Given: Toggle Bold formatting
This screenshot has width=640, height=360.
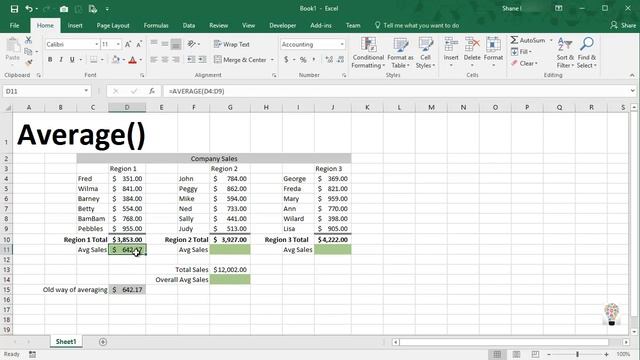Looking at the screenshot, I should coord(50,60).
